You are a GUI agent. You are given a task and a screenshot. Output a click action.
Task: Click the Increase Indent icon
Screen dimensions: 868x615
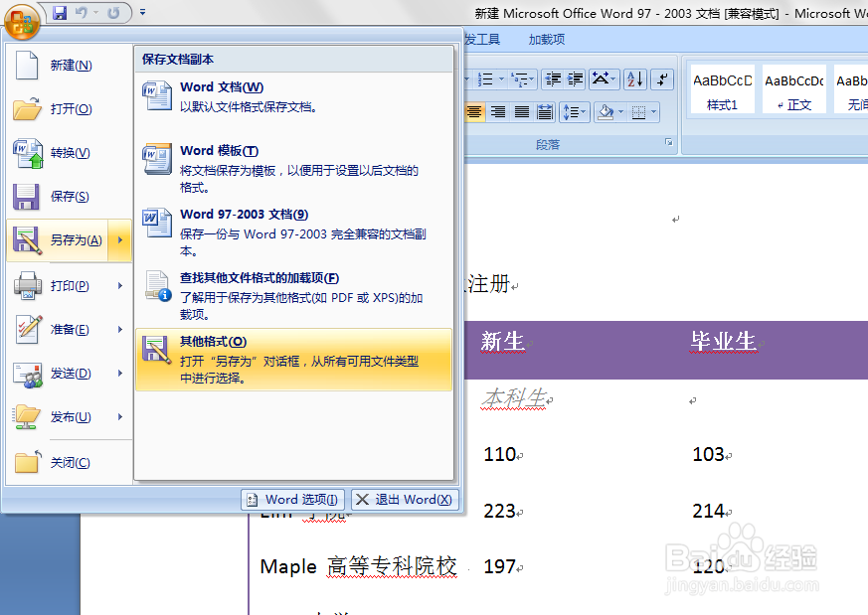pyautogui.click(x=573, y=78)
